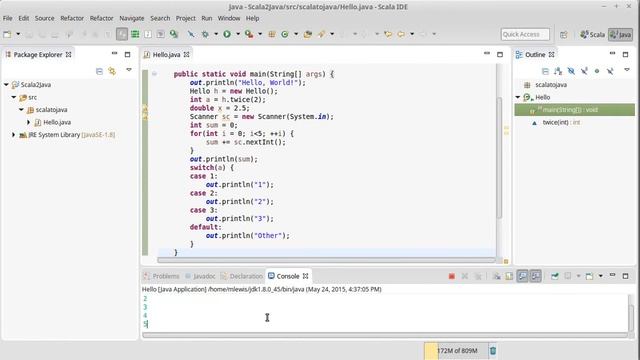Open the Source menu
The height and width of the screenshot is (360, 640).
point(44,18)
